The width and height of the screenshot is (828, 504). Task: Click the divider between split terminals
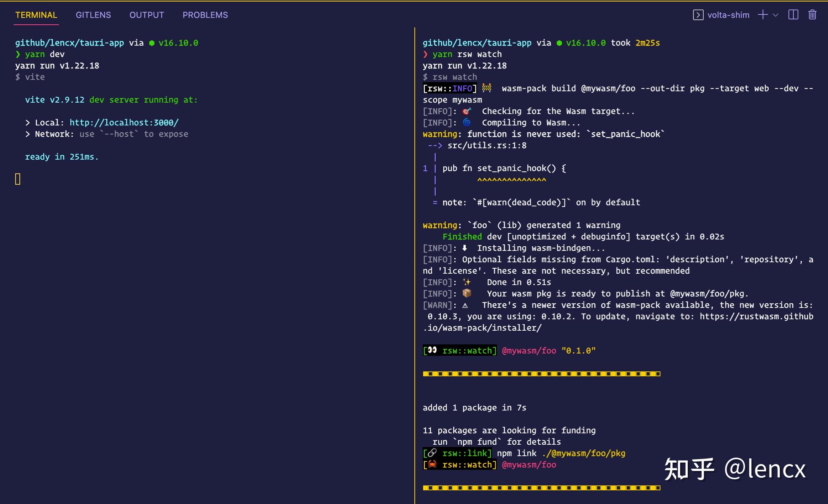(415, 266)
